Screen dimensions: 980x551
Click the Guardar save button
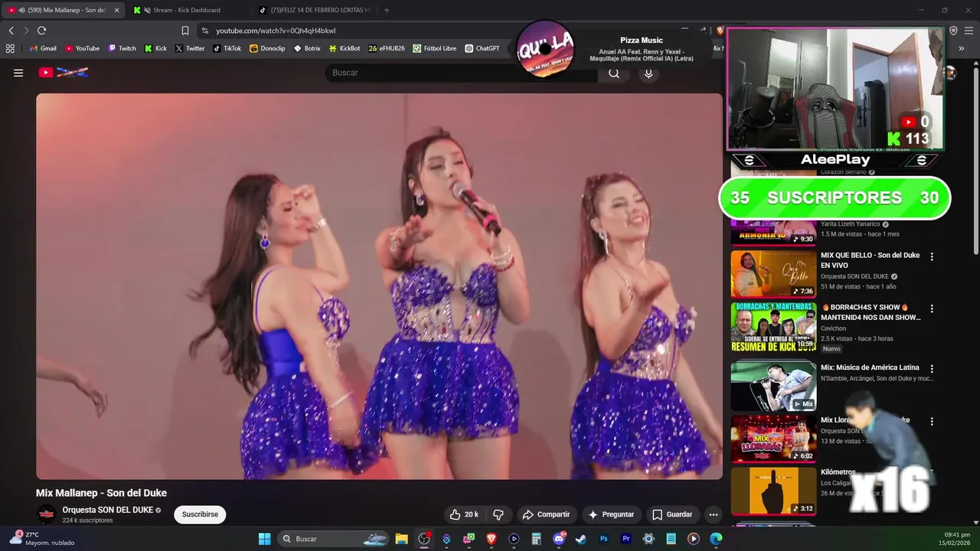672,514
